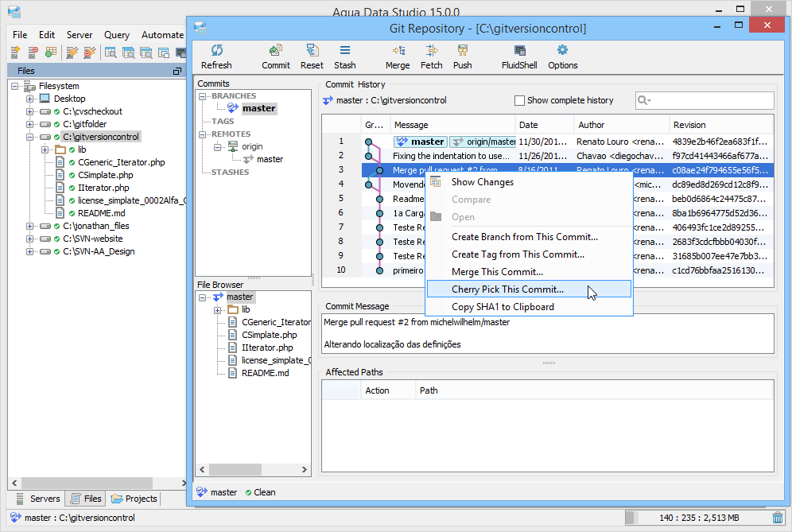Switch to the Servers tab
This screenshot has height=532, width=792.
click(38, 499)
